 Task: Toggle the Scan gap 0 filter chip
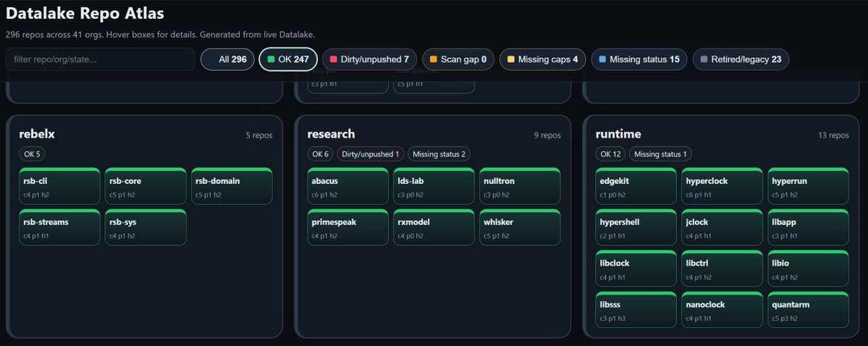(458, 59)
